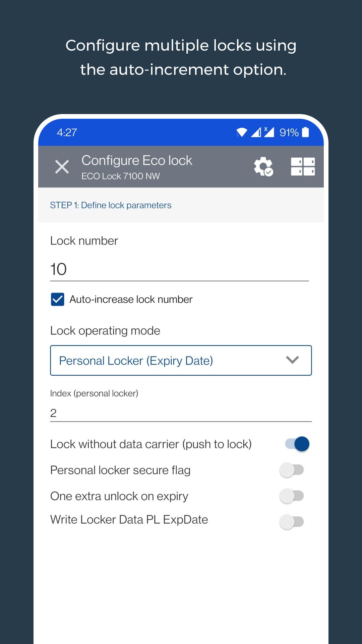
Task: Enable Personal locker secure flag
Action: (292, 470)
